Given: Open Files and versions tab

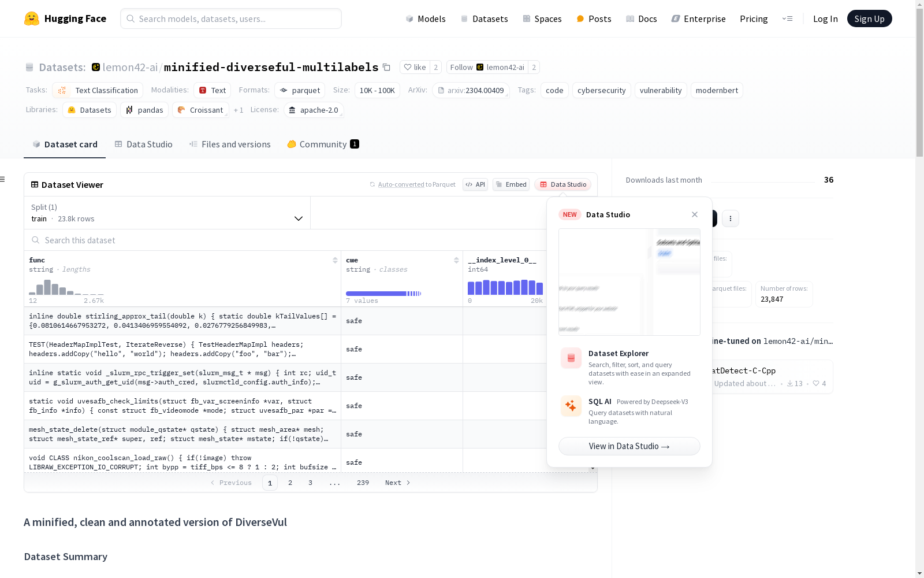Looking at the screenshot, I should 230,144.
